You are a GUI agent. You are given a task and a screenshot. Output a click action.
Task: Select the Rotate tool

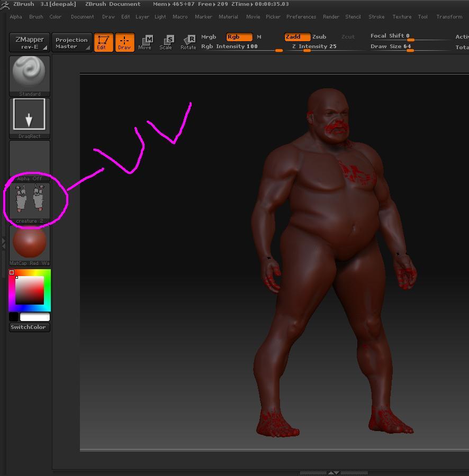tap(188, 42)
